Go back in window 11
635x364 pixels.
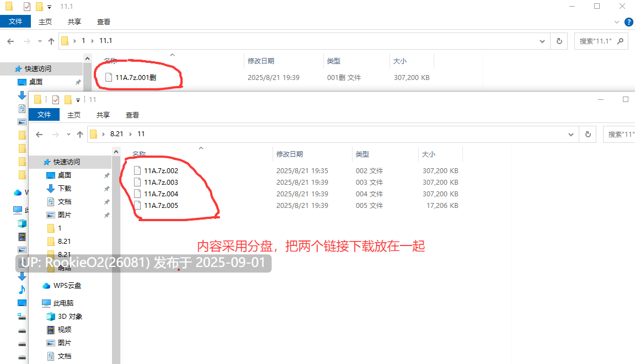[x=39, y=135]
